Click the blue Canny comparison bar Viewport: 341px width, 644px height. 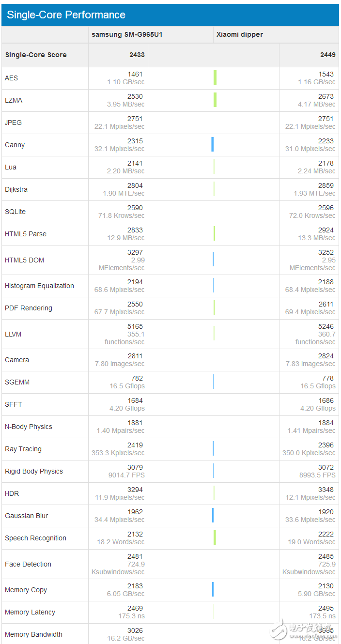click(212, 144)
